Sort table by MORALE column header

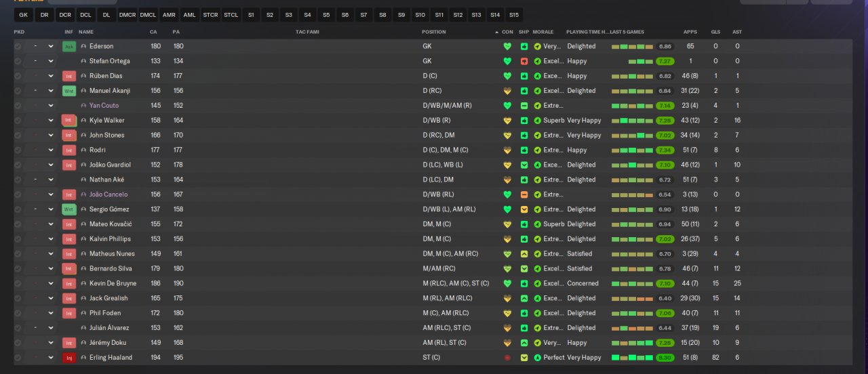543,32
